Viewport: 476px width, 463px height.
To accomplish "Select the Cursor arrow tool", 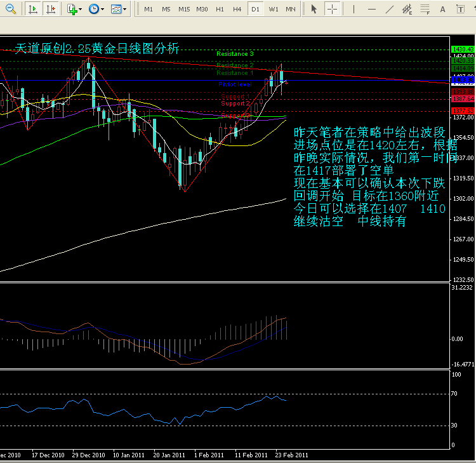I will tap(314, 9).
